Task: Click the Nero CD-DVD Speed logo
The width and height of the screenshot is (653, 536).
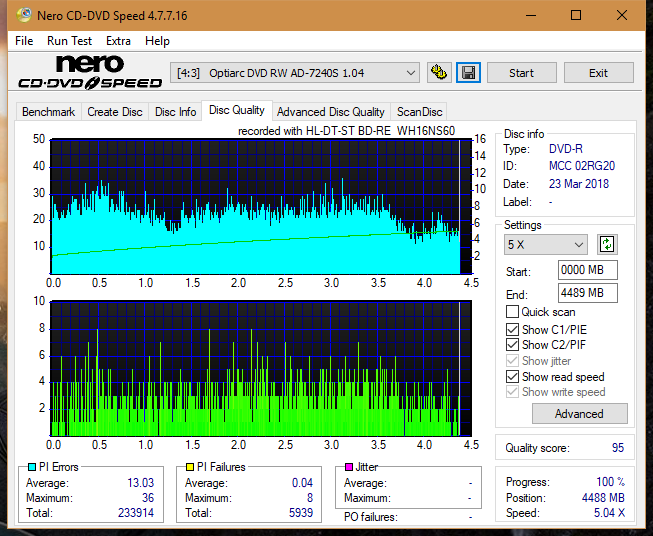Action: 90,72
